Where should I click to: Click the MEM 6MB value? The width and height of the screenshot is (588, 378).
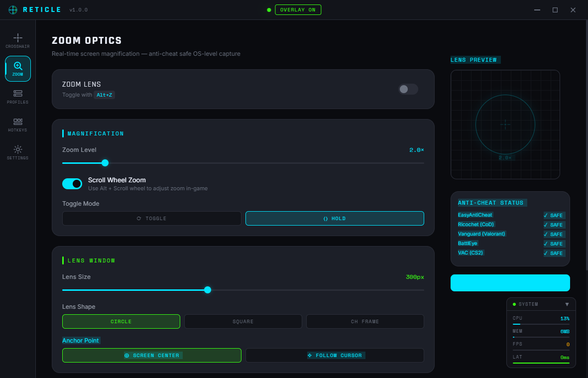point(565,332)
